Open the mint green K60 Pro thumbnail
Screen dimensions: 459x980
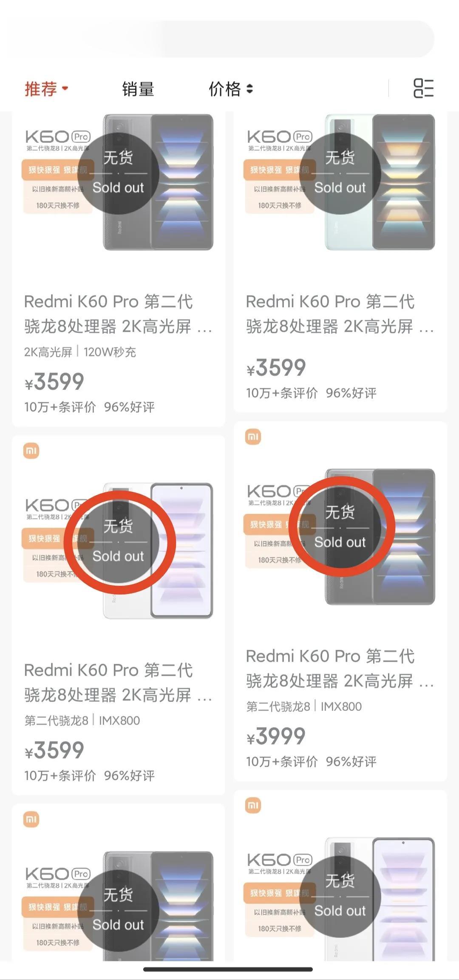click(340, 182)
